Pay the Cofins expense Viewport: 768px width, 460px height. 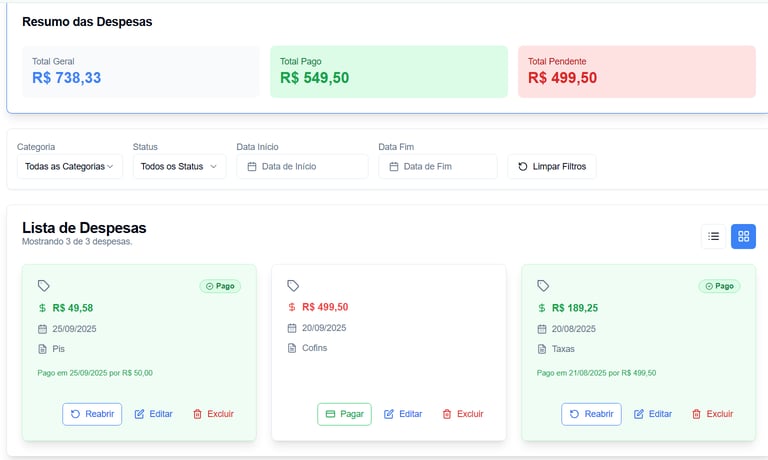[344, 414]
